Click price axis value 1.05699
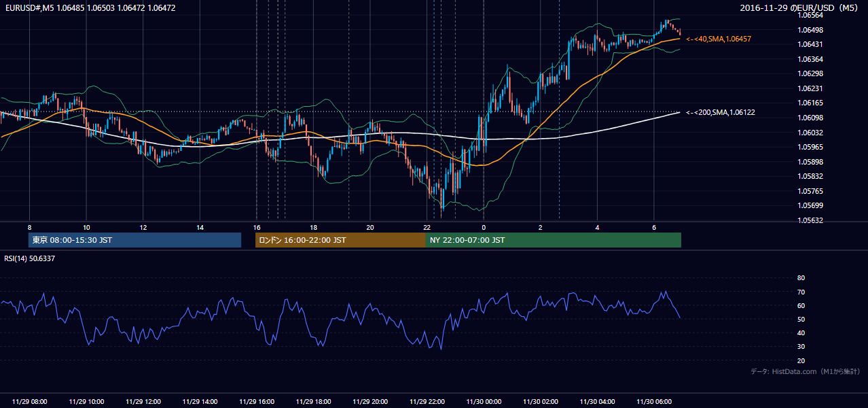 pyautogui.click(x=810, y=205)
